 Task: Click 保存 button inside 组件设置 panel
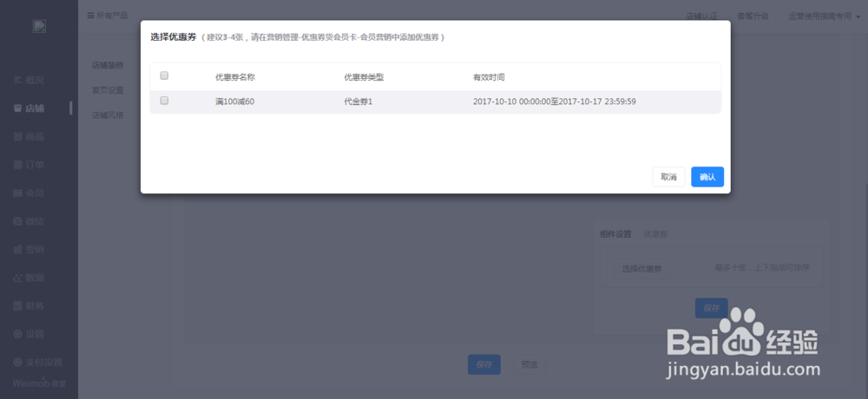pos(712,308)
